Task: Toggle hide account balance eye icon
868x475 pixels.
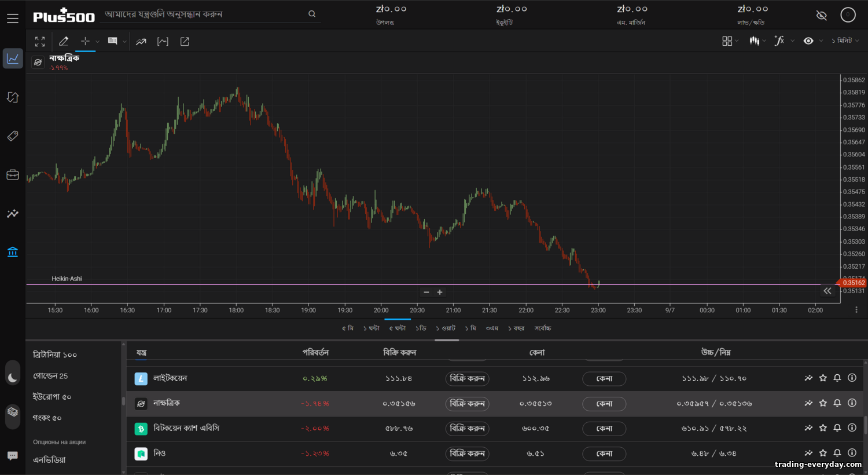Action: (x=821, y=15)
